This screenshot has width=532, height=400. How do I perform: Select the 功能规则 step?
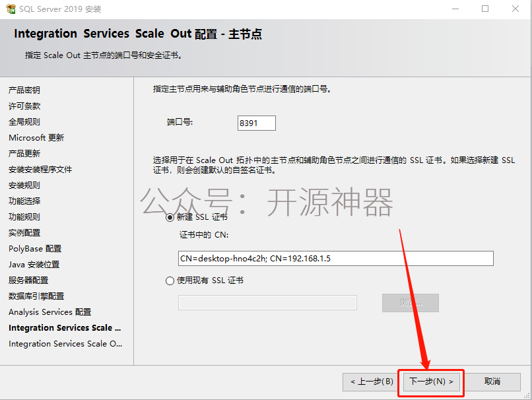24,217
